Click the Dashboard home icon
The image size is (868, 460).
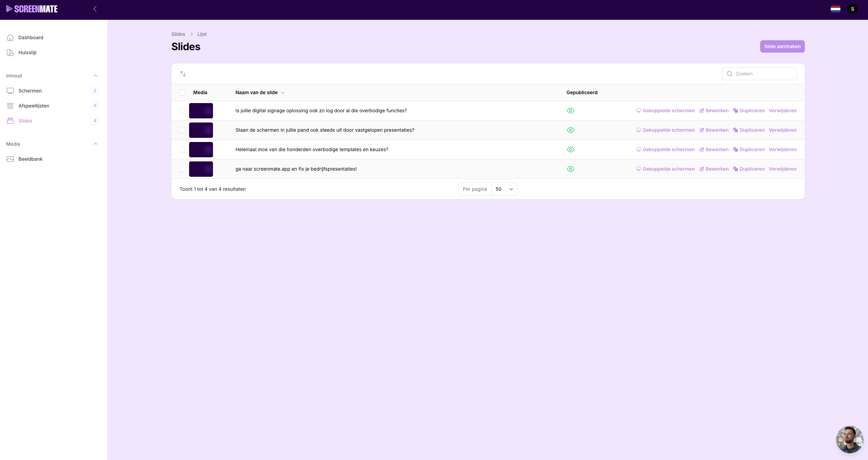(10, 38)
